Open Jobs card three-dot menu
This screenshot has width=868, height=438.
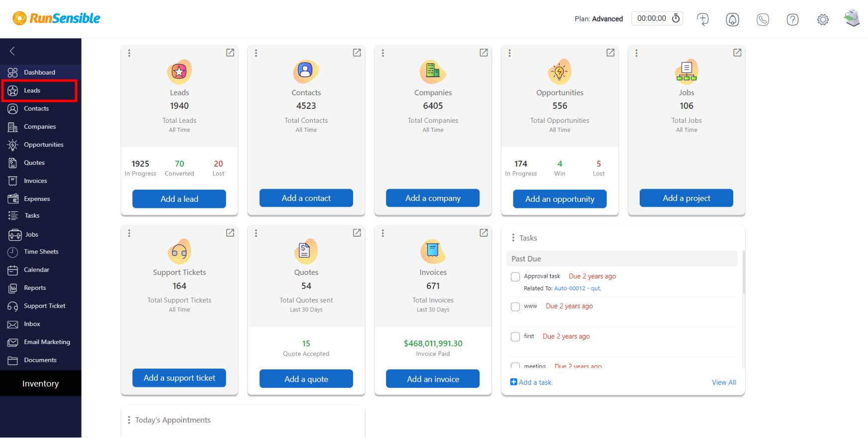[x=636, y=53]
